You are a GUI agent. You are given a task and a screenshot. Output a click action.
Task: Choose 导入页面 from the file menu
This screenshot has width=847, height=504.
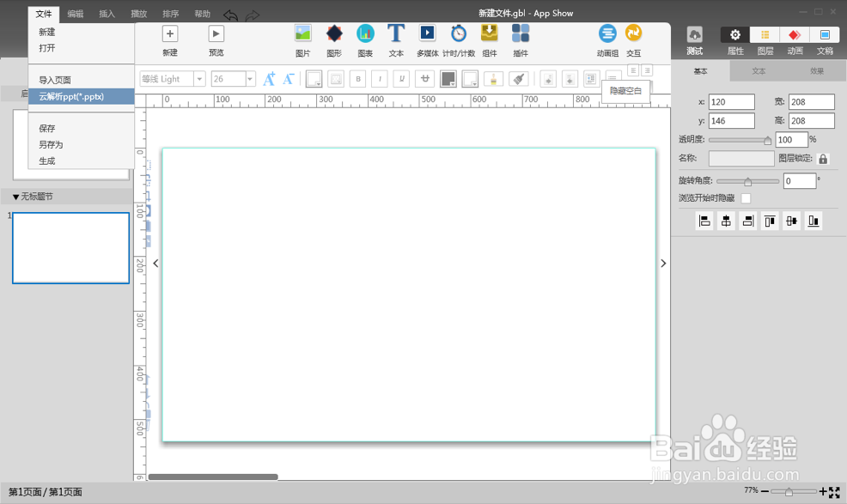point(81,80)
